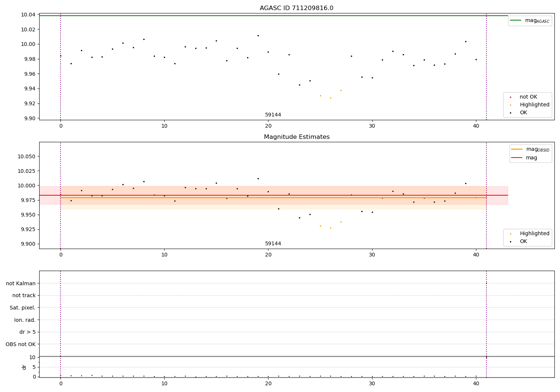The image size is (560, 392).
Task: Click the "Ion. rad." row label
Action: [25, 320]
